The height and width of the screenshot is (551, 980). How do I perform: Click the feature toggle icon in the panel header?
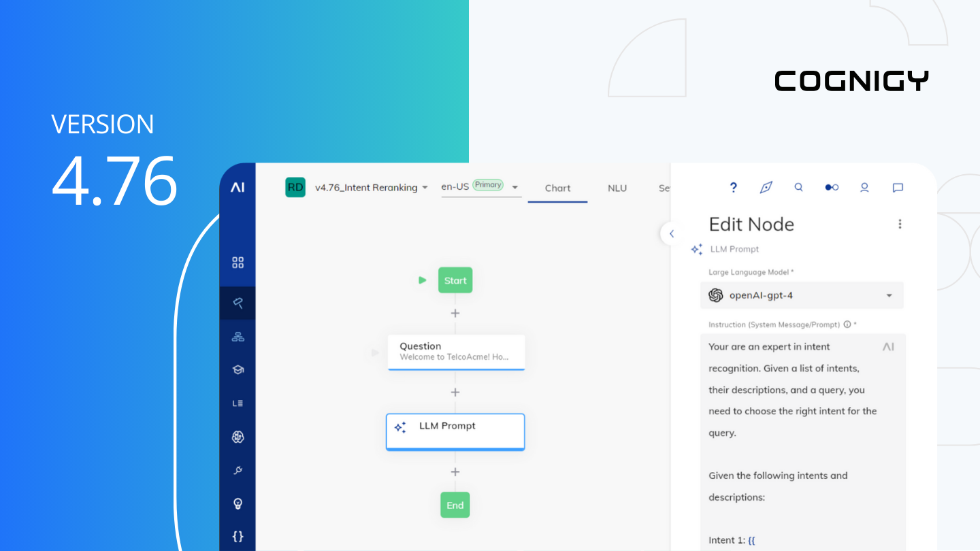831,187
